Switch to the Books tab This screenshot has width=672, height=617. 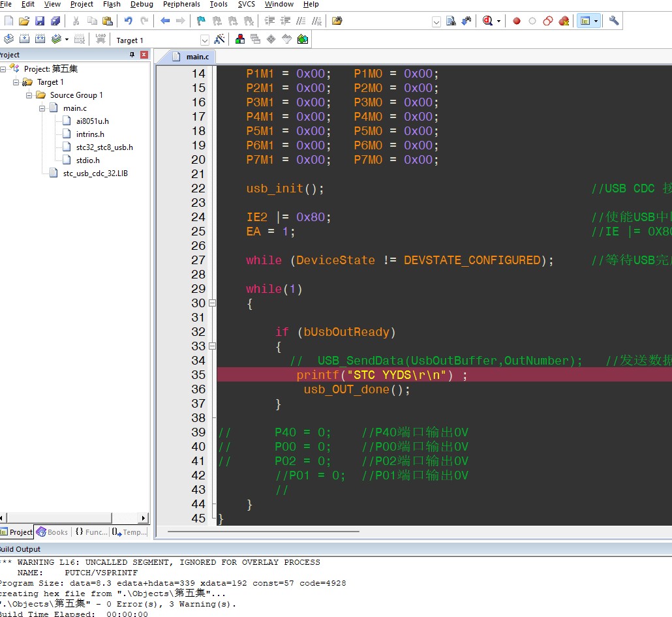[52, 532]
